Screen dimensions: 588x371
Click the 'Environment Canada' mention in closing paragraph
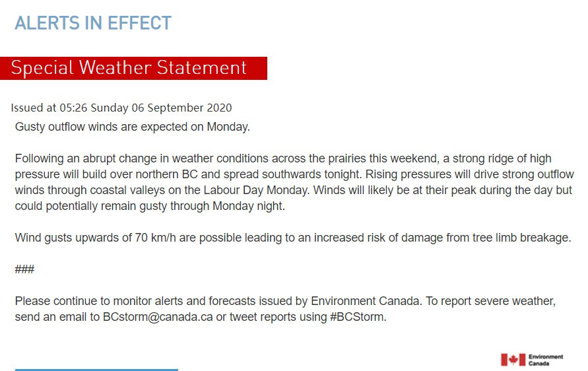coord(365,301)
